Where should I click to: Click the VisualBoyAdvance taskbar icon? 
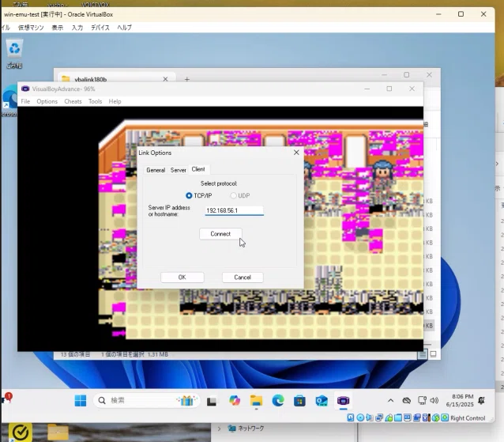344,401
